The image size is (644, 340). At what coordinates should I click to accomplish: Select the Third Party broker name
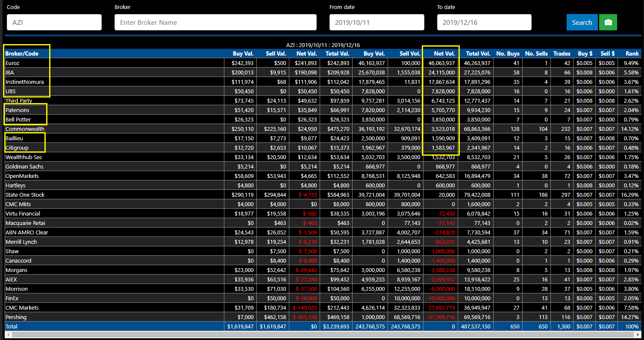(x=19, y=101)
